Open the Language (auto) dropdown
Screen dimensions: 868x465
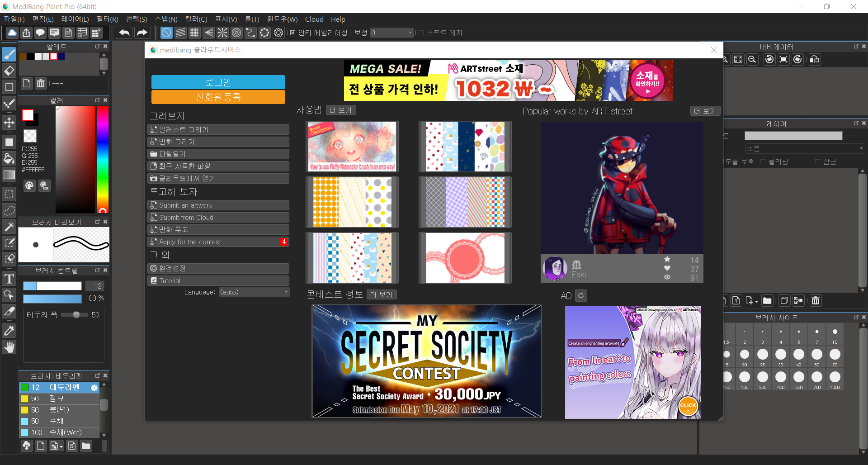(x=254, y=292)
